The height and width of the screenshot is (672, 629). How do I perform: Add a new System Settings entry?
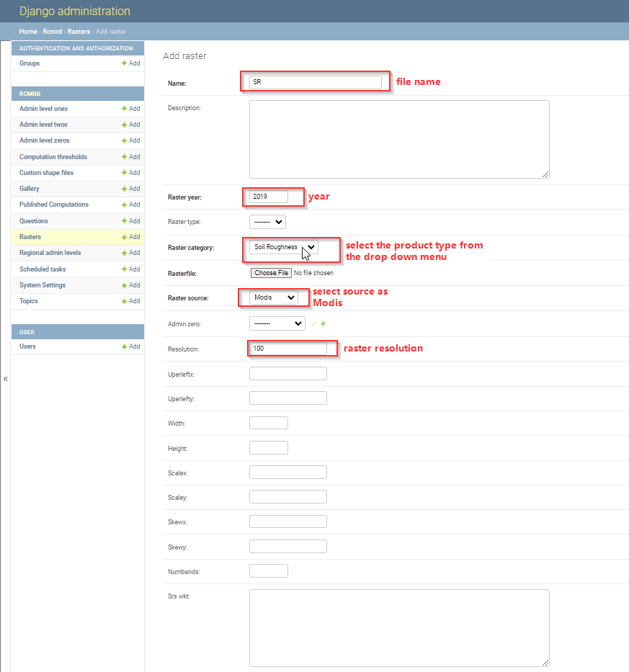pos(131,285)
